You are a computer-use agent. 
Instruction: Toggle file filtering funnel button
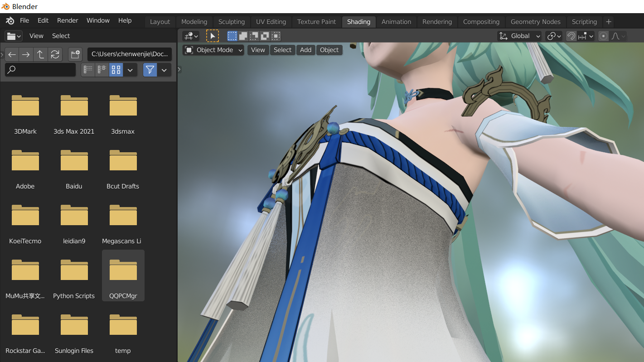tap(150, 70)
